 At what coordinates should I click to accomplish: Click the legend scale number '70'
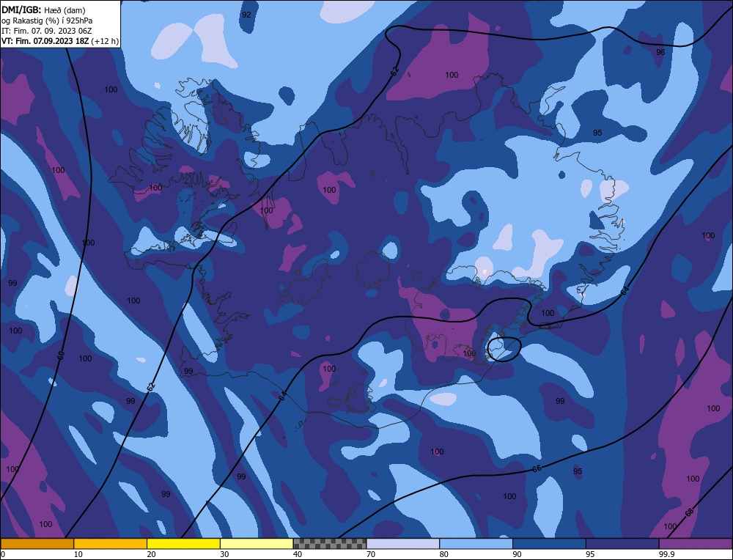click(371, 554)
